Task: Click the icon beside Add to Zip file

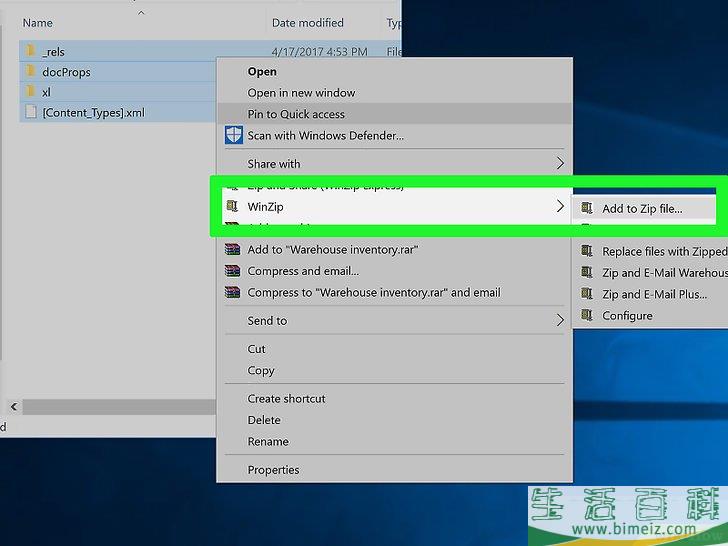Action: pyautogui.click(x=587, y=209)
